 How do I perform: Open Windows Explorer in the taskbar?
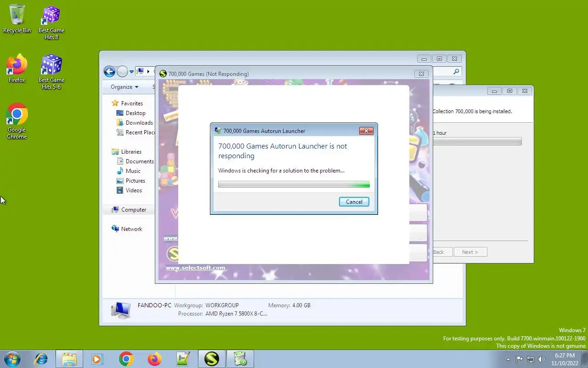click(69, 359)
